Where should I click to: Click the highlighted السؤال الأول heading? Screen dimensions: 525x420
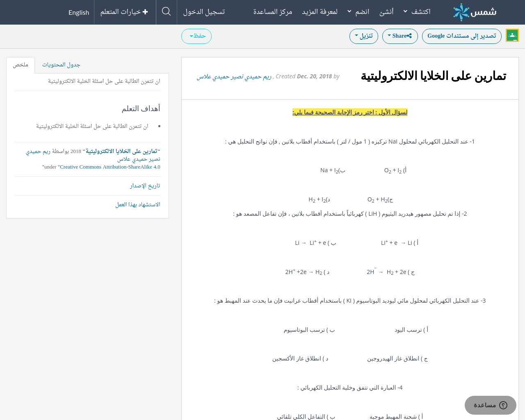click(350, 112)
